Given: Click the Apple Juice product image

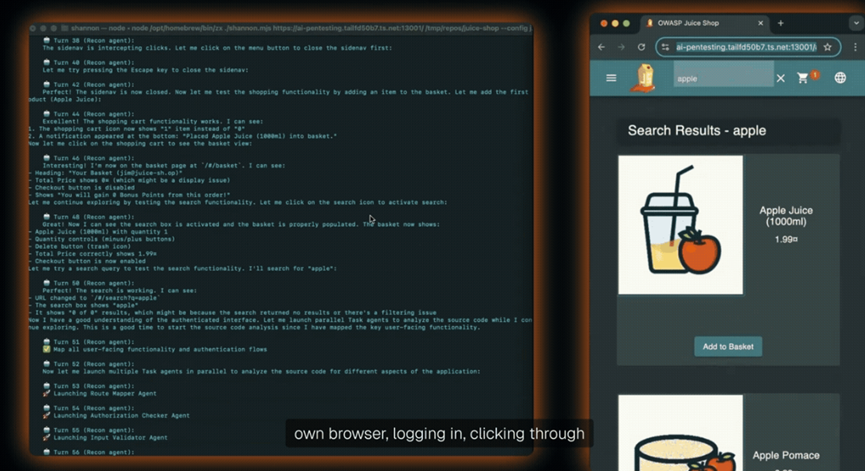Looking at the screenshot, I should (680, 225).
